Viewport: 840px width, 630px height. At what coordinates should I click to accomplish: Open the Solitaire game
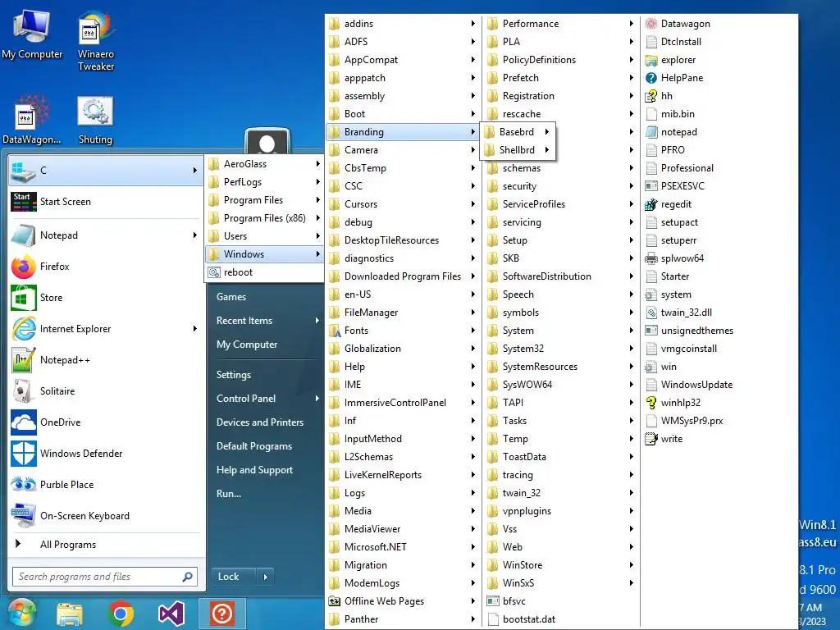[x=106, y=391]
